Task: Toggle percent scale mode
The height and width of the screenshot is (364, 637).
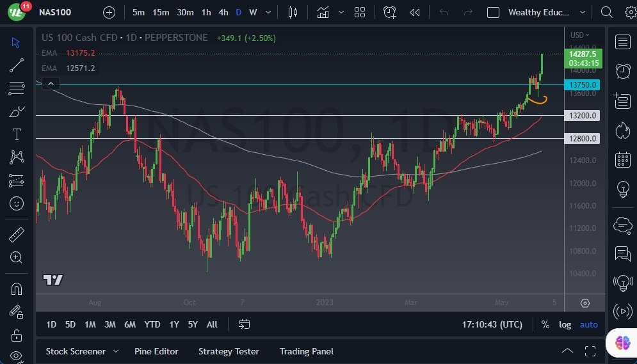Action: 545,324
